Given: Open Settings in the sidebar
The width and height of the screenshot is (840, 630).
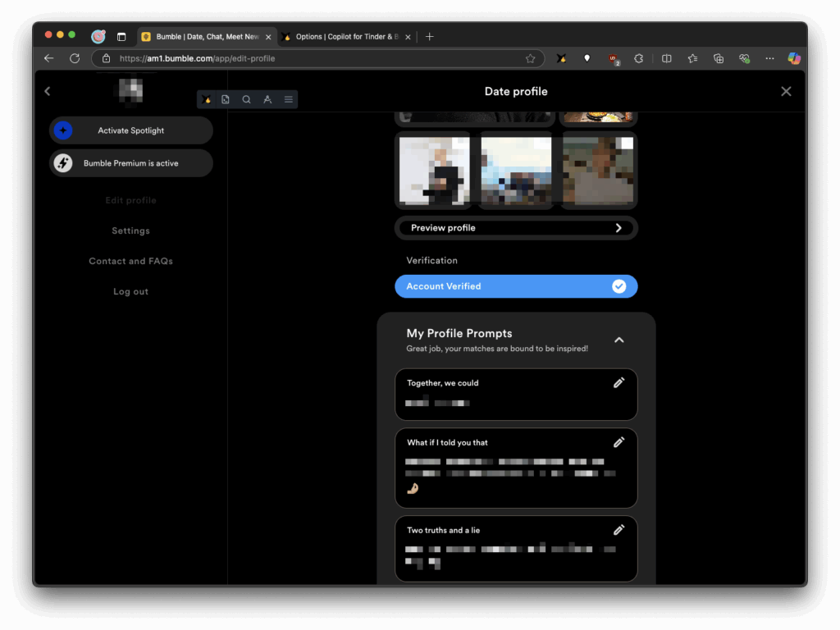Looking at the screenshot, I should tap(130, 231).
